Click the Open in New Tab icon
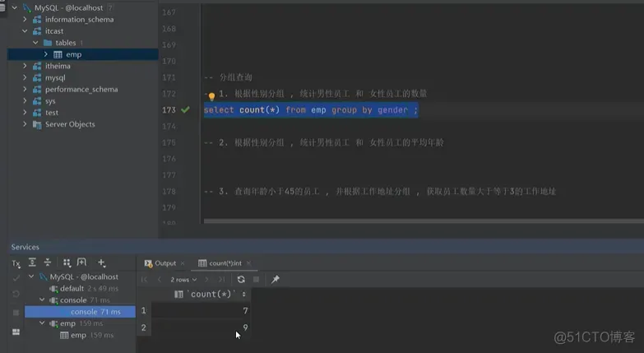 coord(81,262)
